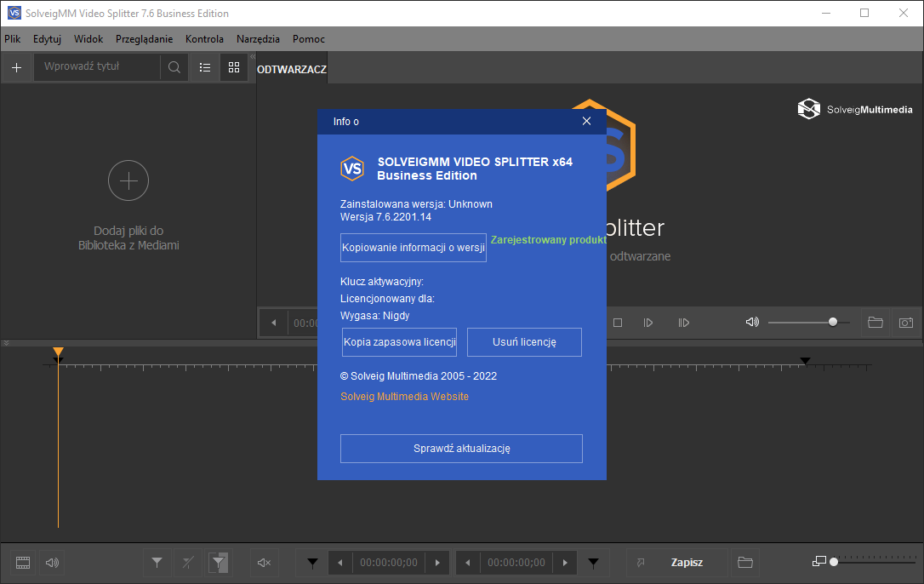Click the Zapisz save button
Image resolution: width=924 pixels, height=584 pixels.
pos(687,563)
